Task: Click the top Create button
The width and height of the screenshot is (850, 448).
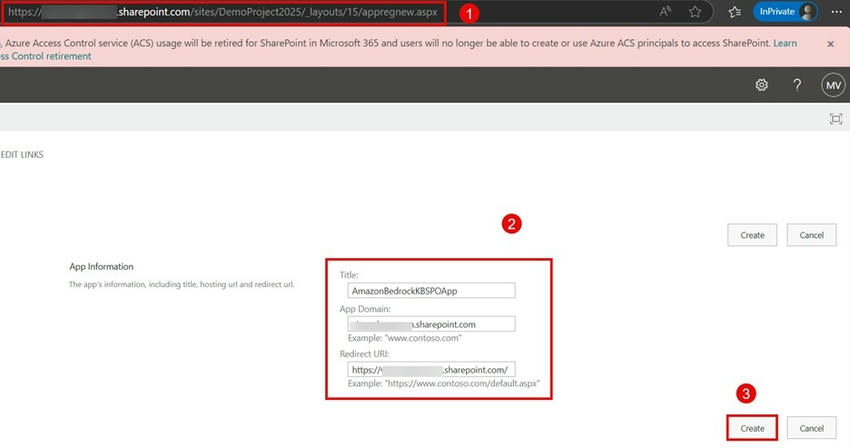Action: tap(752, 235)
